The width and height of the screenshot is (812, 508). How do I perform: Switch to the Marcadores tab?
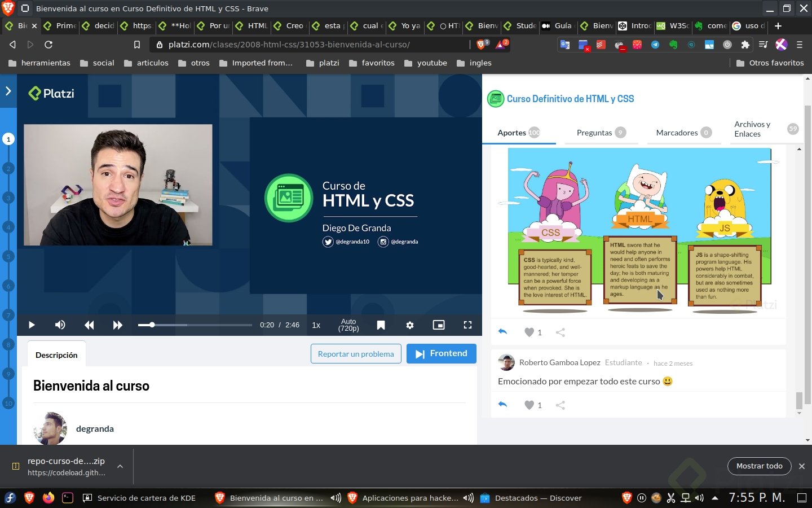[683, 133]
